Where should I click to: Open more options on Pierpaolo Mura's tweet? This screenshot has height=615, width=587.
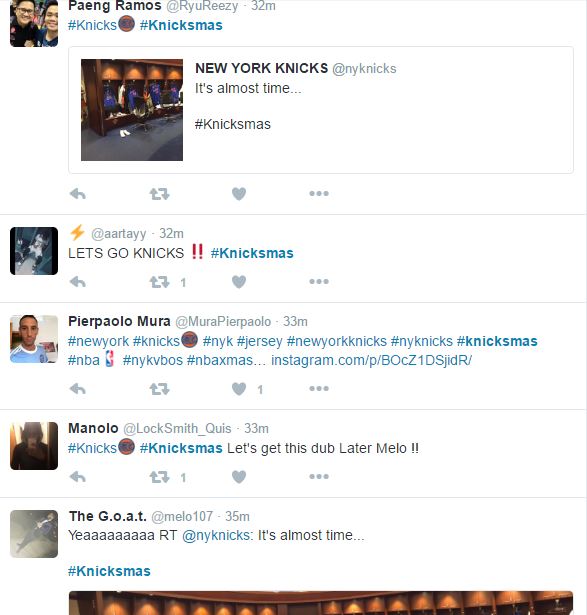pos(319,388)
